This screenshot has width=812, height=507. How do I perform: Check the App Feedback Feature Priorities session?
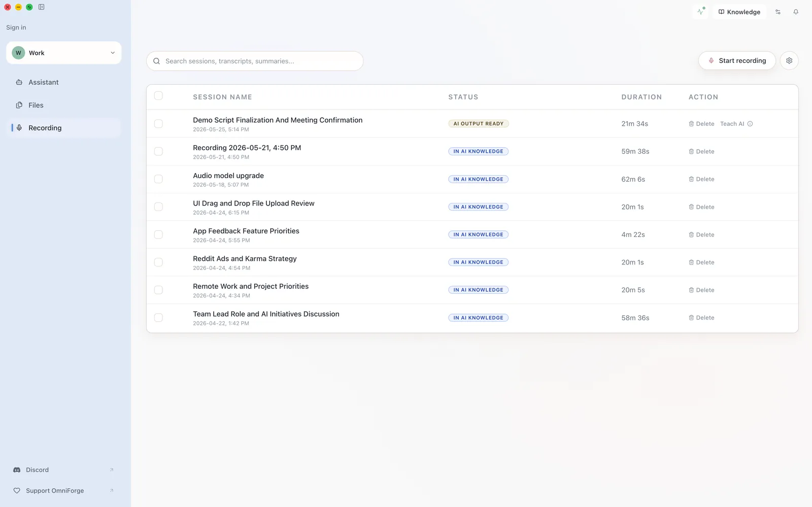[x=158, y=234]
